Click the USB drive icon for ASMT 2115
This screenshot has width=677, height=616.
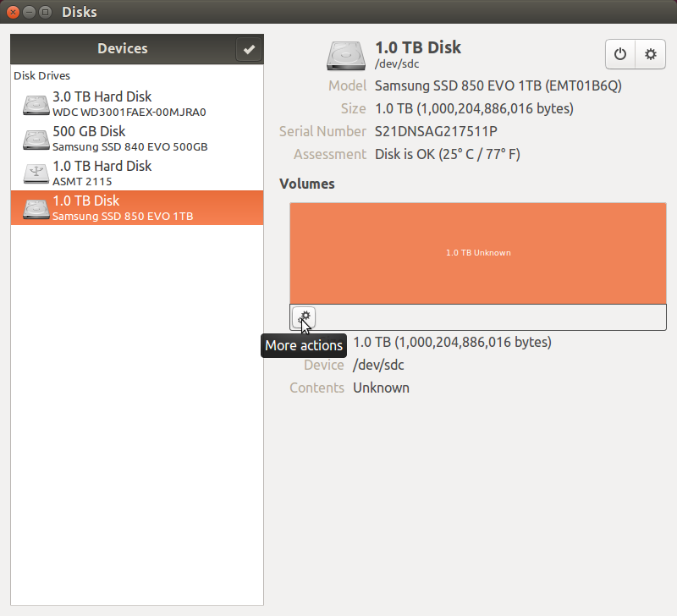[x=36, y=174]
